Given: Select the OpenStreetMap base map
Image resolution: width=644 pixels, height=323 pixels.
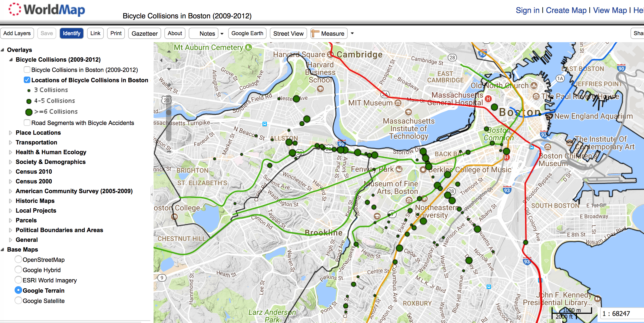Looking at the screenshot, I should (18, 259).
